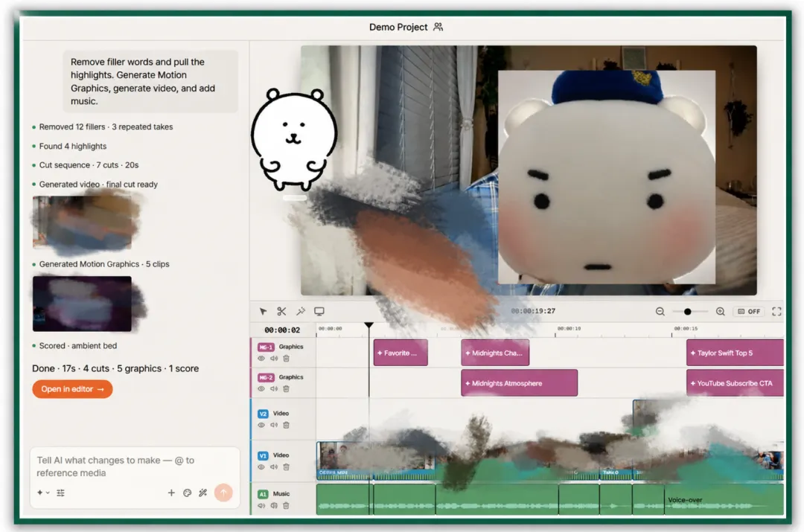Zoom in the timeline

pyautogui.click(x=721, y=312)
